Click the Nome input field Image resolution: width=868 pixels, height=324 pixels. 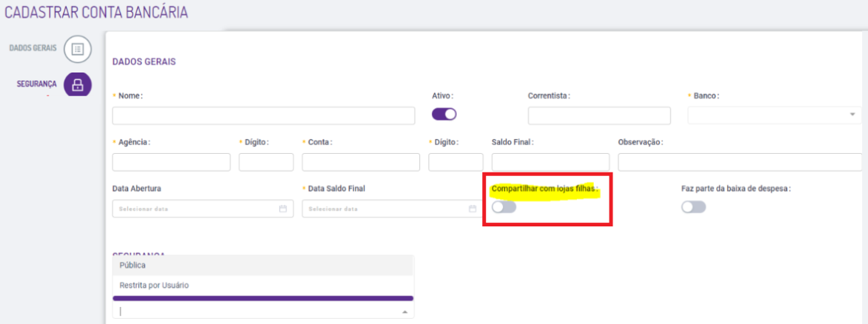[264, 116]
